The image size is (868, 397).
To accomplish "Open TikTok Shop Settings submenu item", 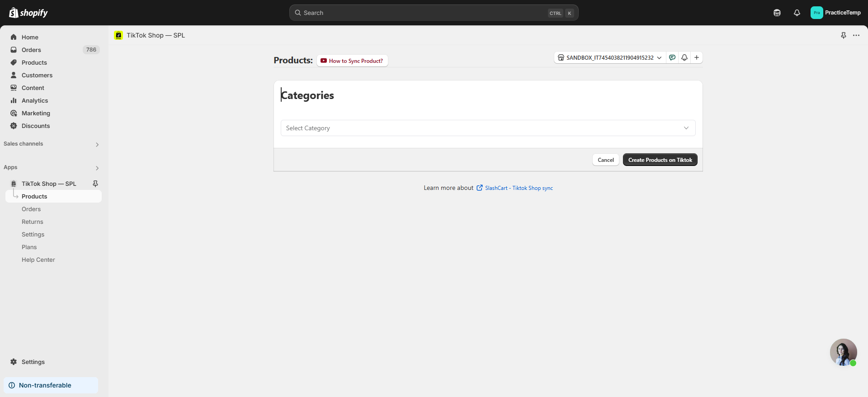I will [33, 234].
